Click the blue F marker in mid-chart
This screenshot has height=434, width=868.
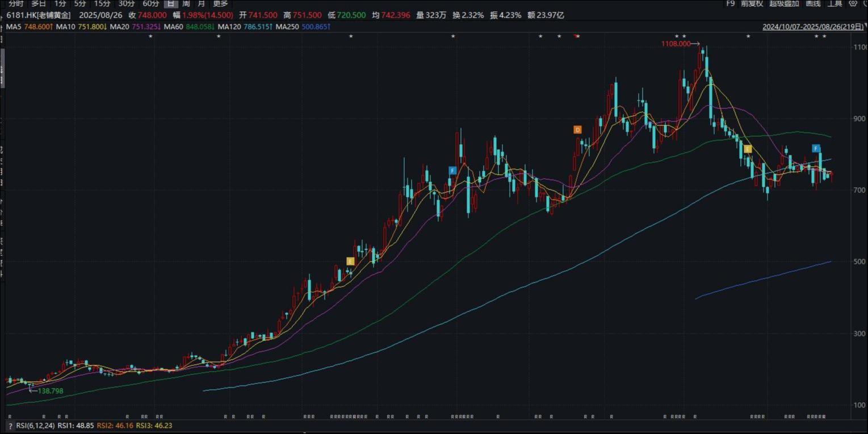click(x=452, y=170)
